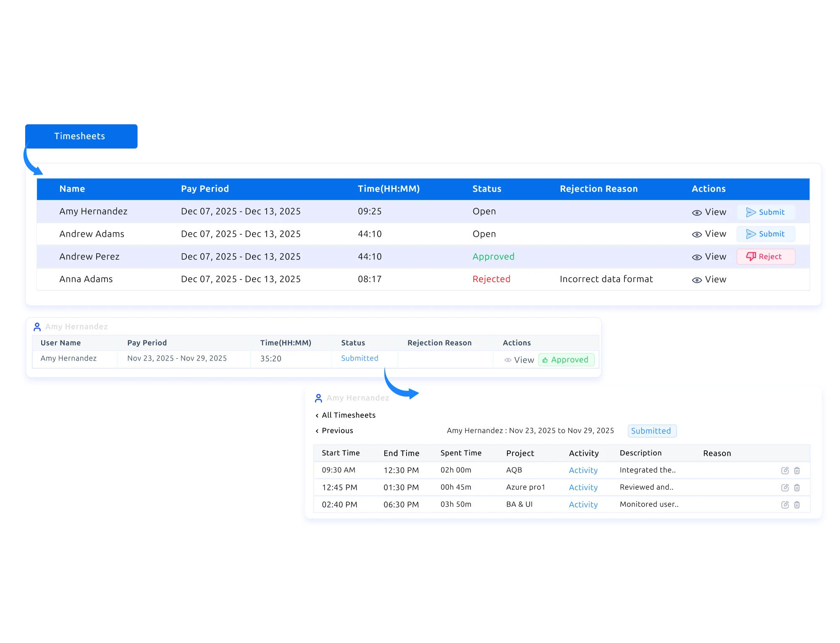840x643 pixels.
Task: Delete the Azure pro1 time entry
Action: tap(797, 487)
